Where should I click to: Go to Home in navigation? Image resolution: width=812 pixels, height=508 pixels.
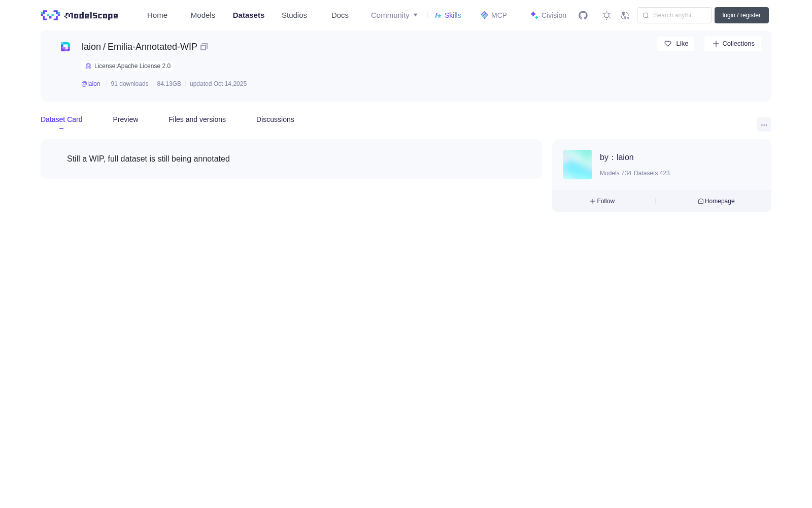click(x=157, y=15)
